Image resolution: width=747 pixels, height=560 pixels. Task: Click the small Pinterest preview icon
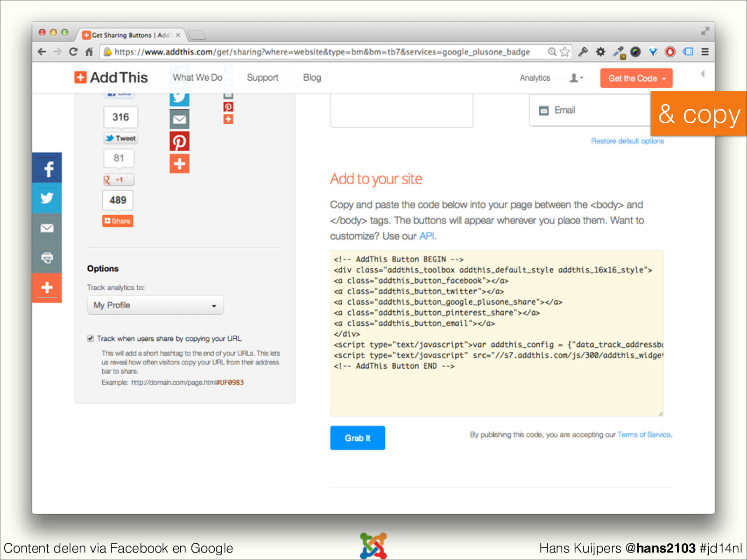[228, 107]
